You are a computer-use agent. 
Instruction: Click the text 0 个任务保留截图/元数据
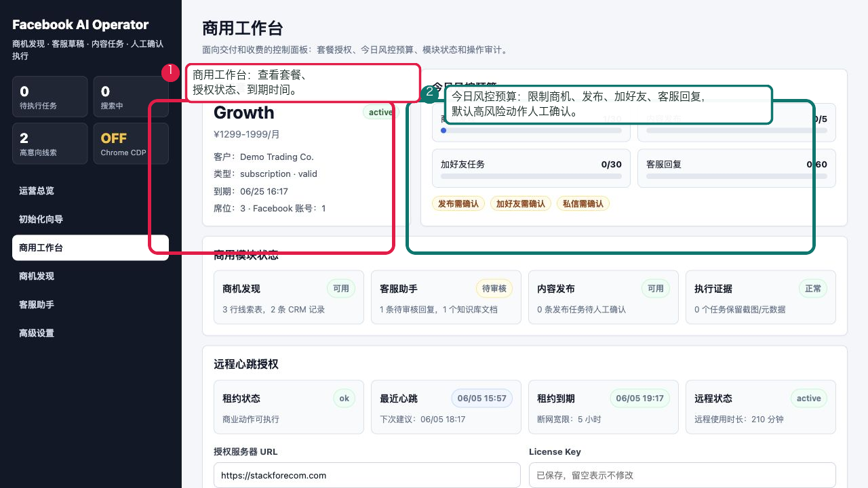click(740, 310)
